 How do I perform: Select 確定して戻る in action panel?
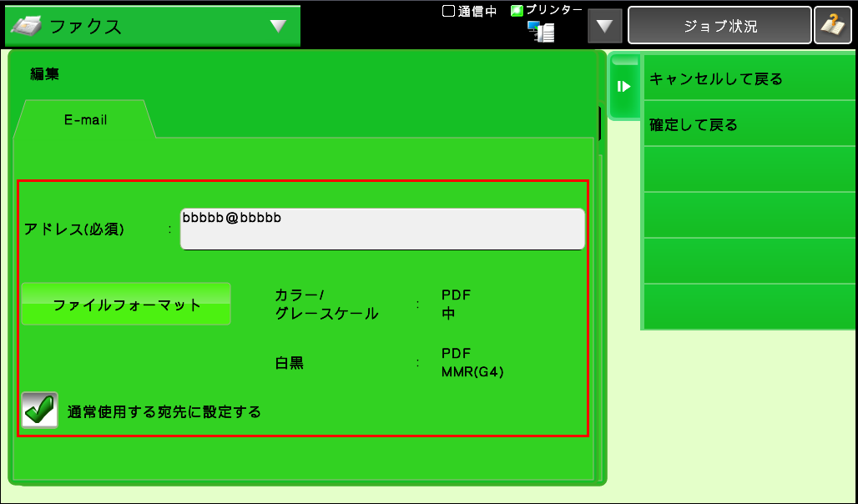[749, 125]
